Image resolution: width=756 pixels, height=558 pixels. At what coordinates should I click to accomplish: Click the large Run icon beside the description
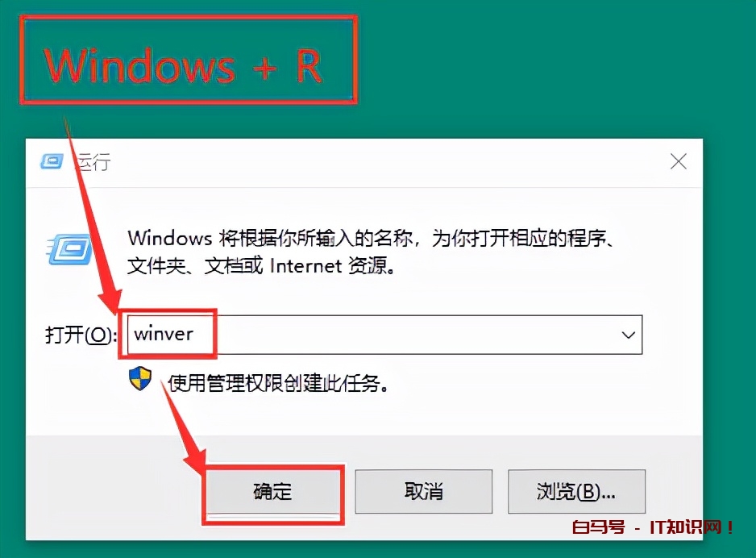[x=69, y=249]
